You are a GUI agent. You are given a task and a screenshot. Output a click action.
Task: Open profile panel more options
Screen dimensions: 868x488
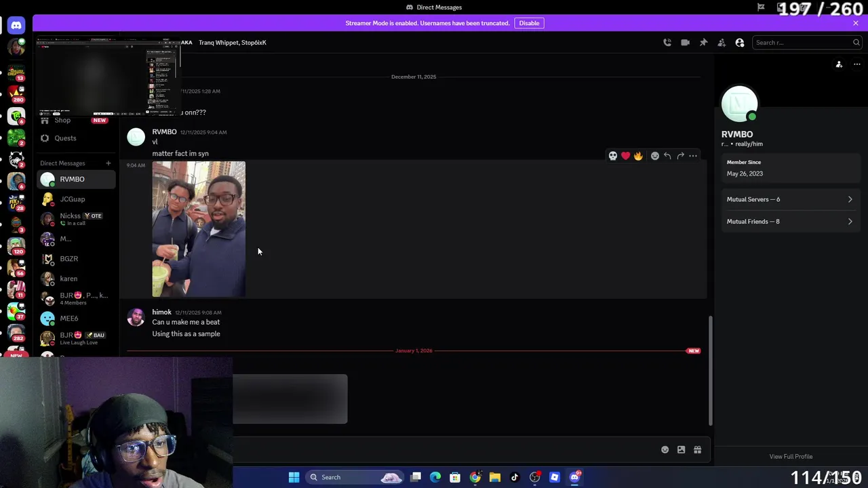(857, 64)
